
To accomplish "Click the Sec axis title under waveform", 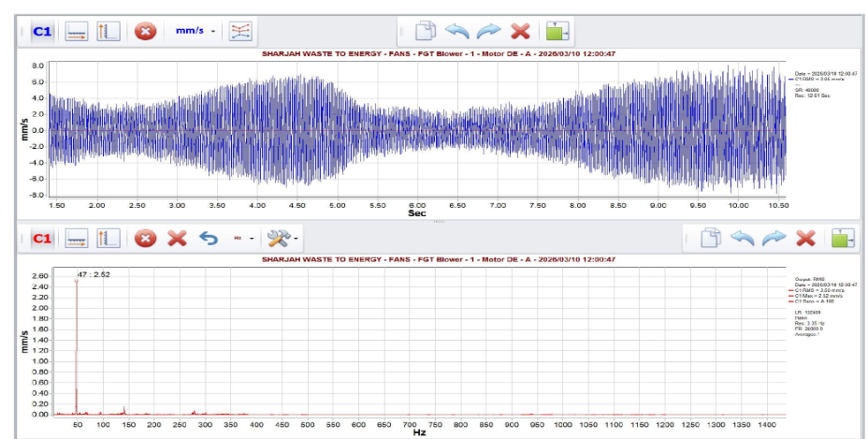I will (x=417, y=212).
